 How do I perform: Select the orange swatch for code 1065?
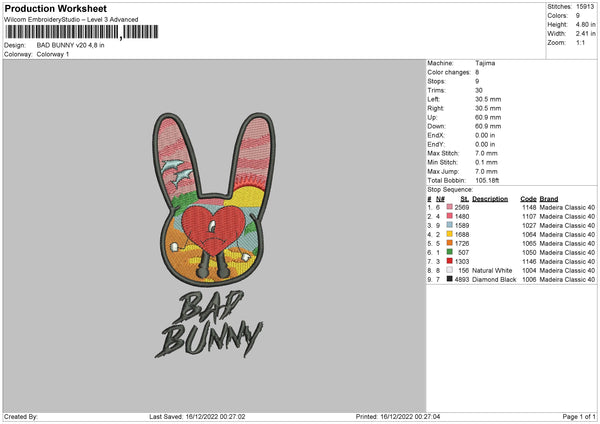tap(450, 243)
